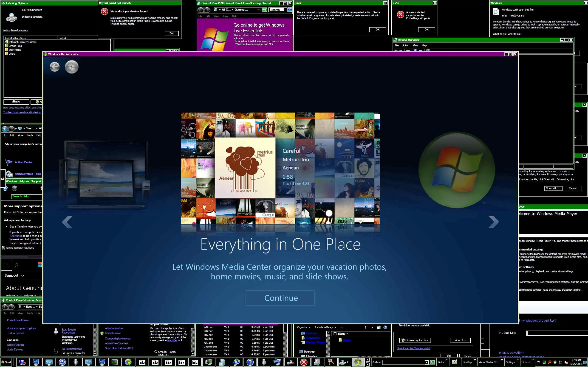588x367 pixels.
Task: Open the hamburger menu on Support page
Action: pyautogui.click(x=7, y=265)
